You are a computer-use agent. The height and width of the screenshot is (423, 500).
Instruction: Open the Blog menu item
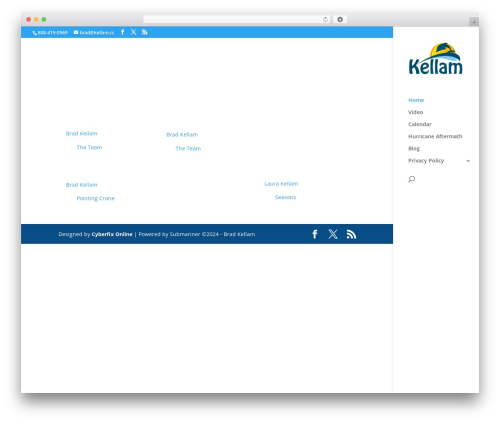[414, 149]
